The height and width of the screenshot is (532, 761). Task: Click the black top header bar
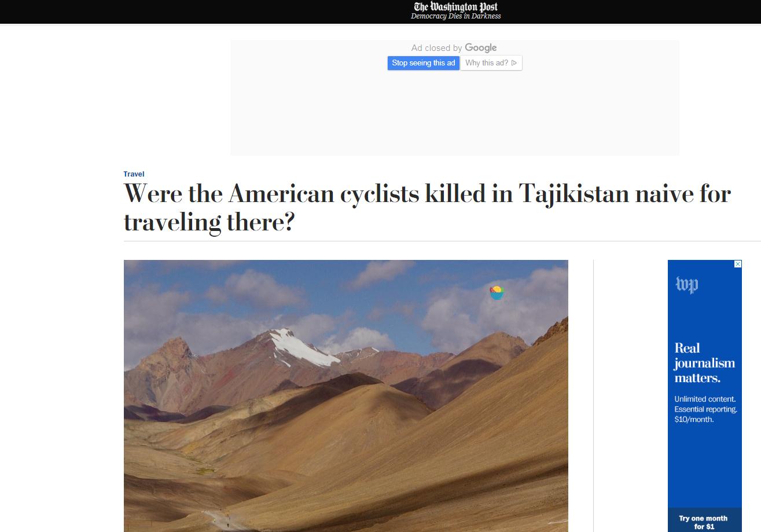tap(380, 12)
